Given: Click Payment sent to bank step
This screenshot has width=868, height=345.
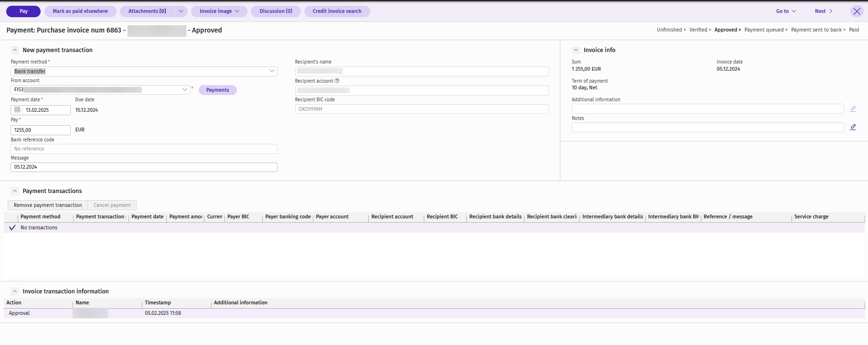Looking at the screenshot, I should pos(816,30).
